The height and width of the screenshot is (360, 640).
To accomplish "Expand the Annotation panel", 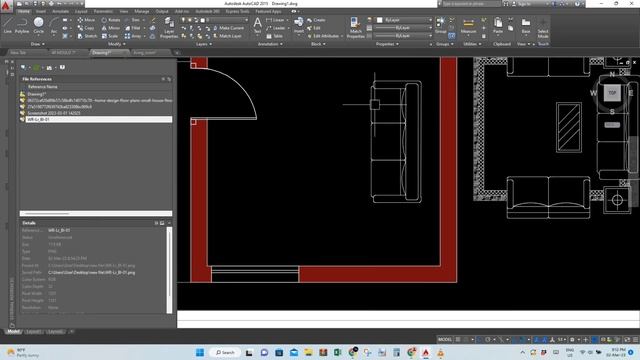I will (270, 44).
